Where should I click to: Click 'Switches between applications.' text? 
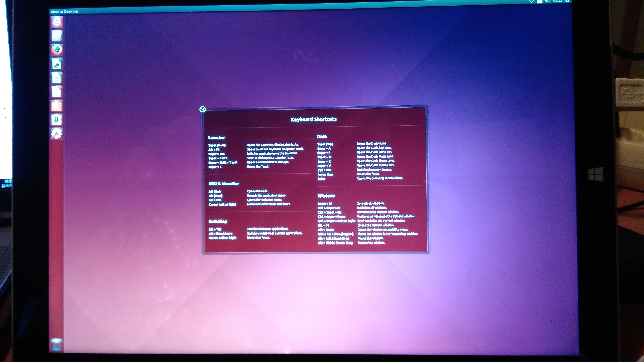click(x=268, y=229)
